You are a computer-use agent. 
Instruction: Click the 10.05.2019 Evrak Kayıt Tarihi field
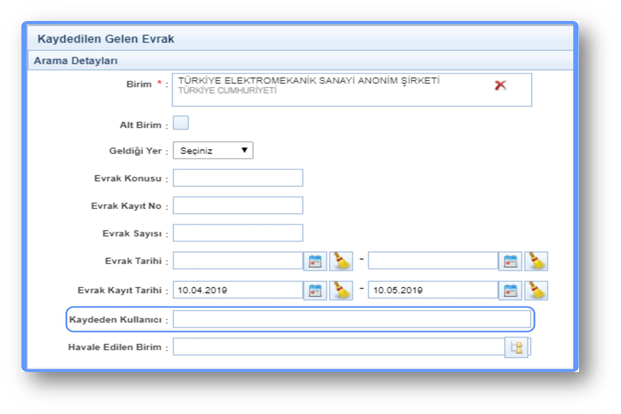pyautogui.click(x=433, y=290)
